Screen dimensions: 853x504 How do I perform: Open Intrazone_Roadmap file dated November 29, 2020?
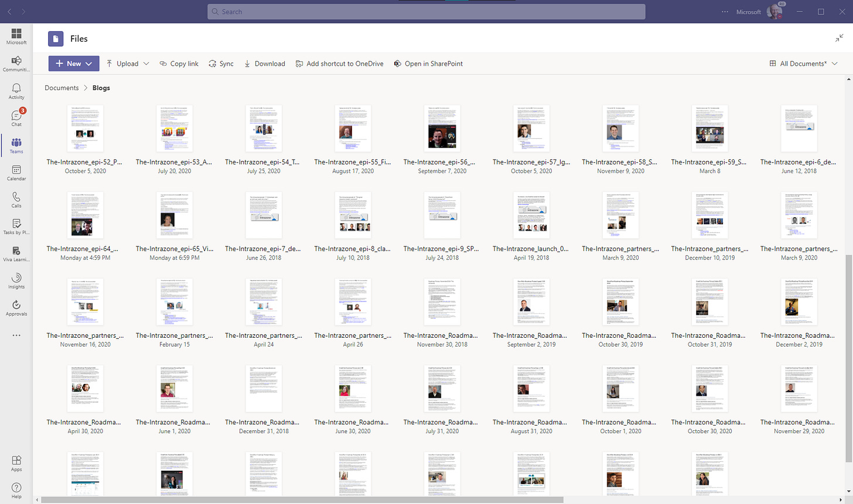[x=799, y=389]
